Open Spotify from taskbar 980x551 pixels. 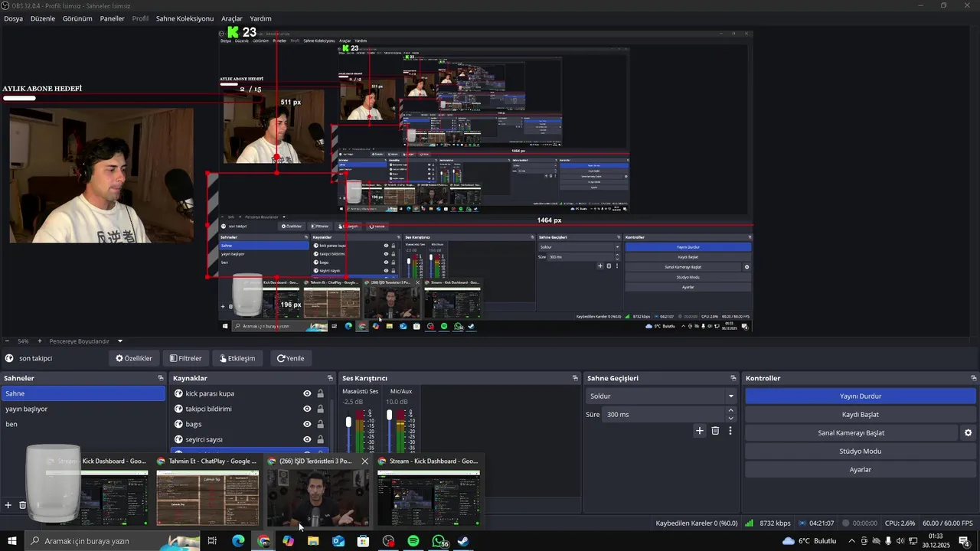(x=413, y=541)
